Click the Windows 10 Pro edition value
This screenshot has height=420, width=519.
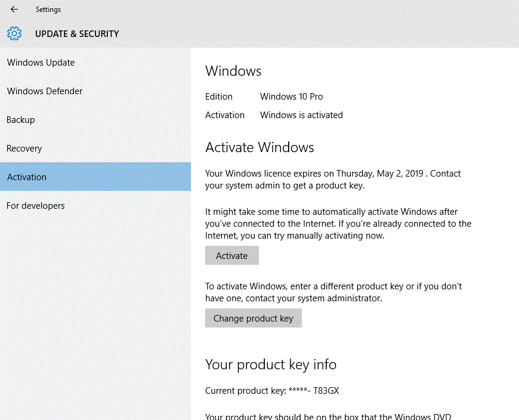(x=291, y=96)
